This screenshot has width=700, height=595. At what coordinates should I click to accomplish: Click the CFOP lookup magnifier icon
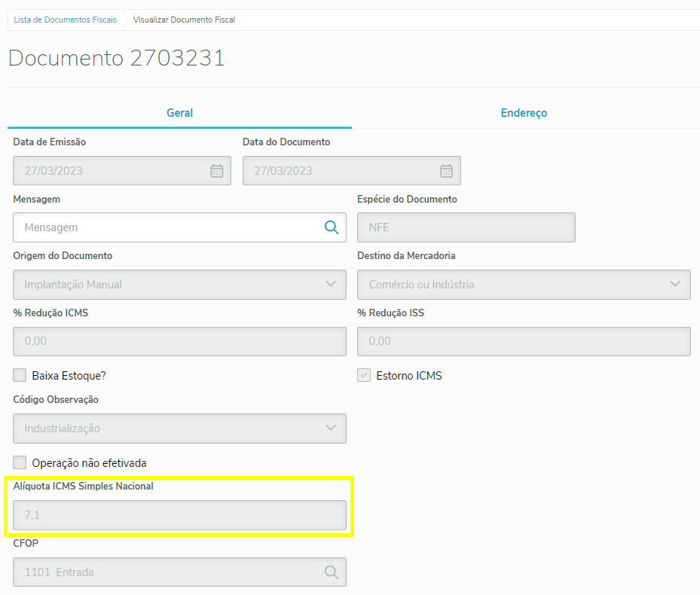pos(332,572)
